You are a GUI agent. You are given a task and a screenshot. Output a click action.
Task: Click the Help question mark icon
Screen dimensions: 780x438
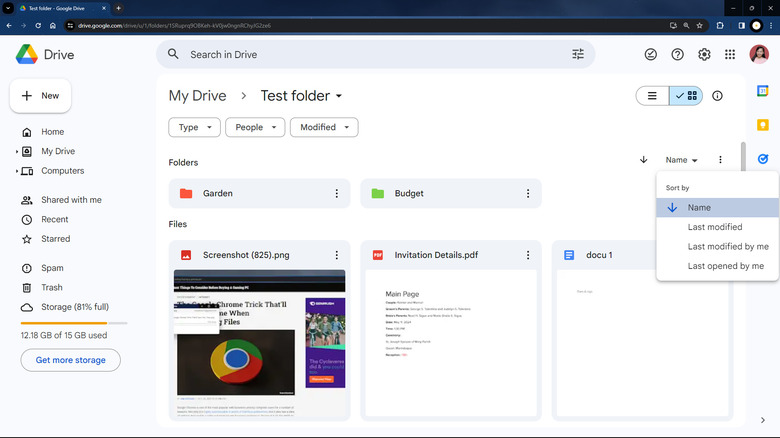(678, 55)
